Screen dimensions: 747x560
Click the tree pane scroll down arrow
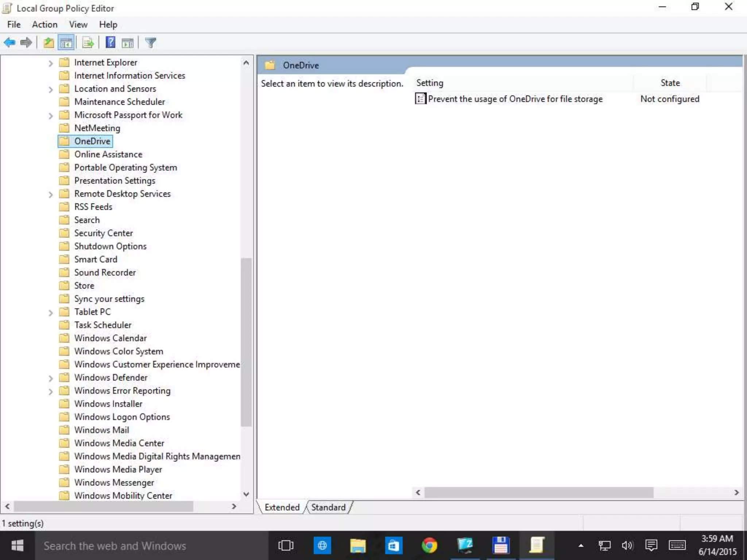tap(246, 494)
